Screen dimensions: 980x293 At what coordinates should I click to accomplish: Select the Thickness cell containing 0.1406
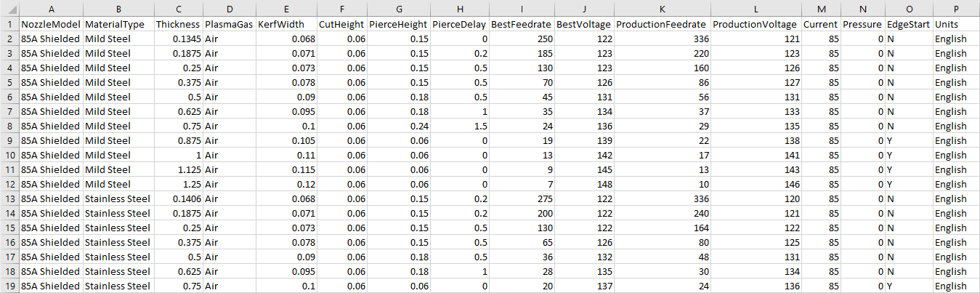click(x=178, y=198)
